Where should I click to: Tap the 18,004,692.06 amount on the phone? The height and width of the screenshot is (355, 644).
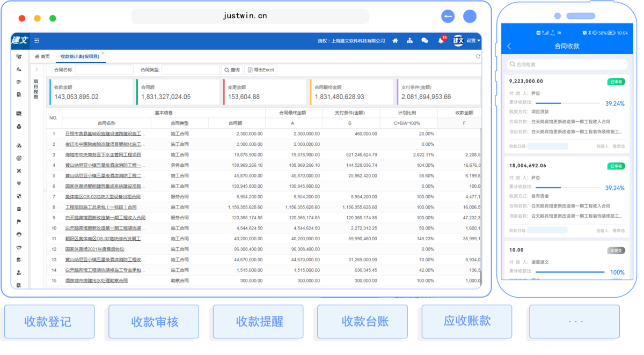[x=528, y=166]
